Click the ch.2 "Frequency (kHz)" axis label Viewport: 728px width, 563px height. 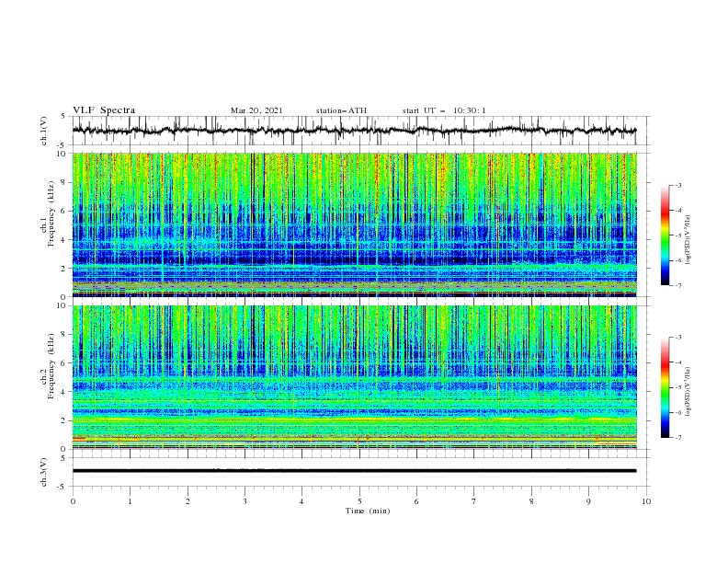pyautogui.click(x=51, y=368)
